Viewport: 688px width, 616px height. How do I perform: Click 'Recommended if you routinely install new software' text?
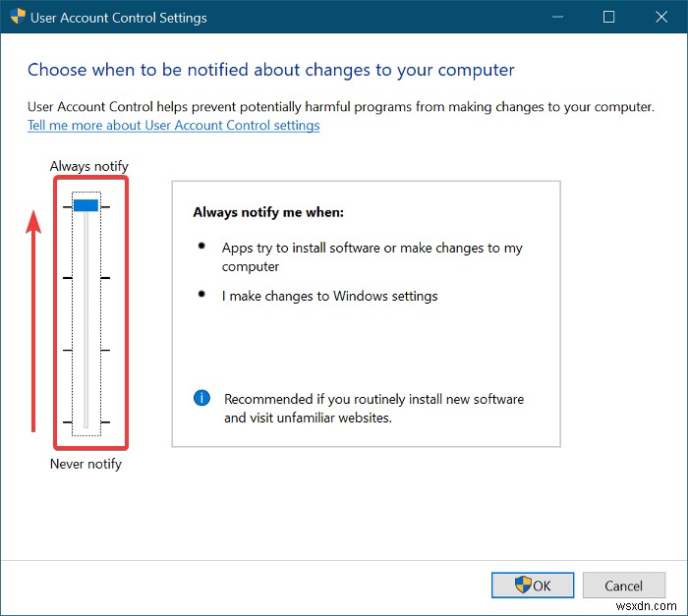tap(373, 409)
